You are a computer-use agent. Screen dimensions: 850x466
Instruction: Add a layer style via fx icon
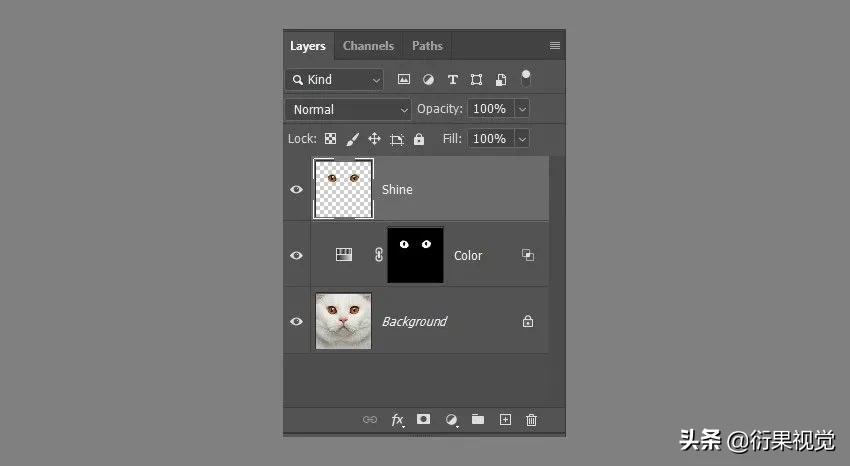(x=397, y=420)
